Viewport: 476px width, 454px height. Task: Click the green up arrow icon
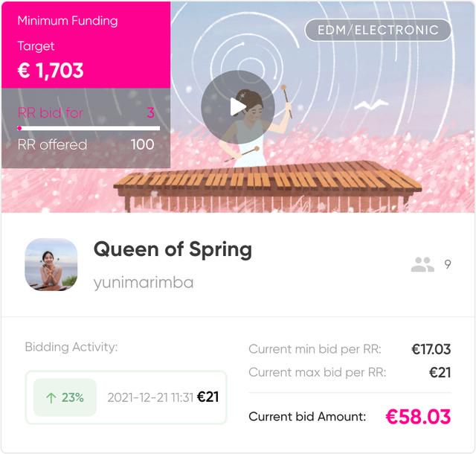pyautogui.click(x=51, y=397)
